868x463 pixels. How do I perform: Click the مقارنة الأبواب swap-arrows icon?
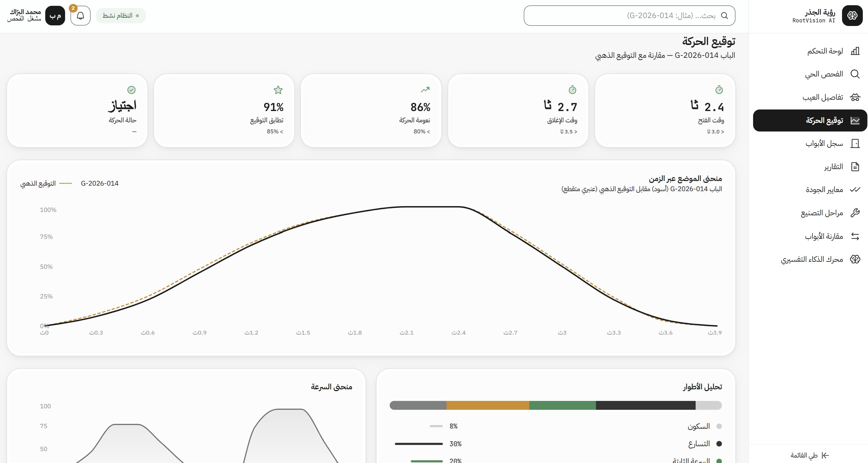point(855,236)
